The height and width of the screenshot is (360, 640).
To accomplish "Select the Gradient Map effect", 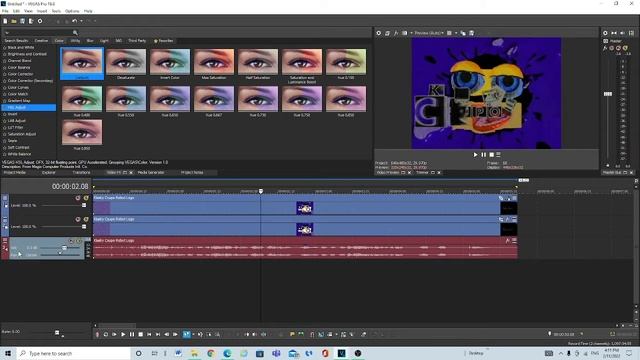I will [19, 101].
